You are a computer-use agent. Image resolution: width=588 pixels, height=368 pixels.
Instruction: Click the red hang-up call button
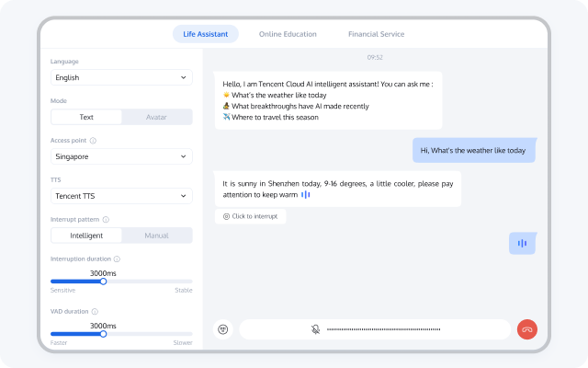click(527, 329)
